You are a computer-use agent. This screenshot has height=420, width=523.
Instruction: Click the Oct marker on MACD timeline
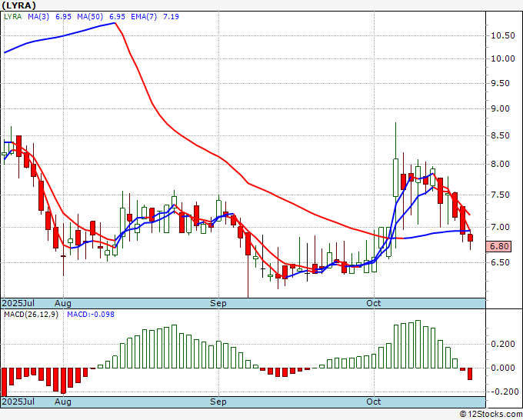[x=375, y=402]
